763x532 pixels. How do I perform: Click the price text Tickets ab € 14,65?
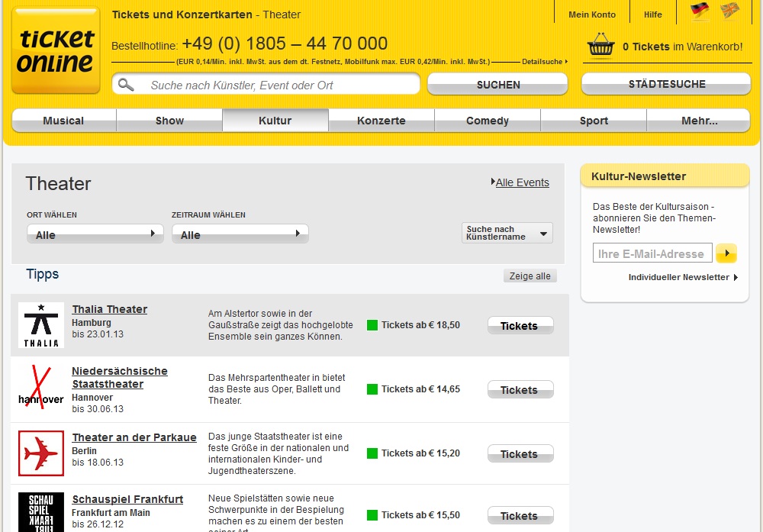click(x=420, y=389)
